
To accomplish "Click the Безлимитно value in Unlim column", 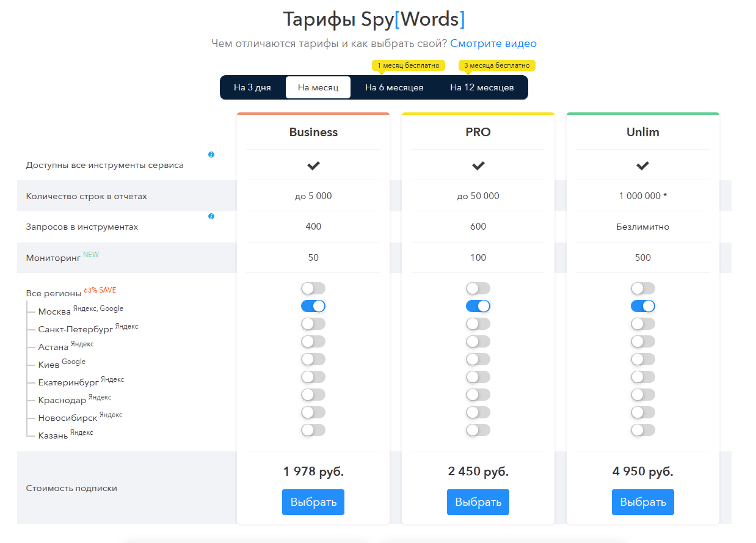I will coord(643,227).
